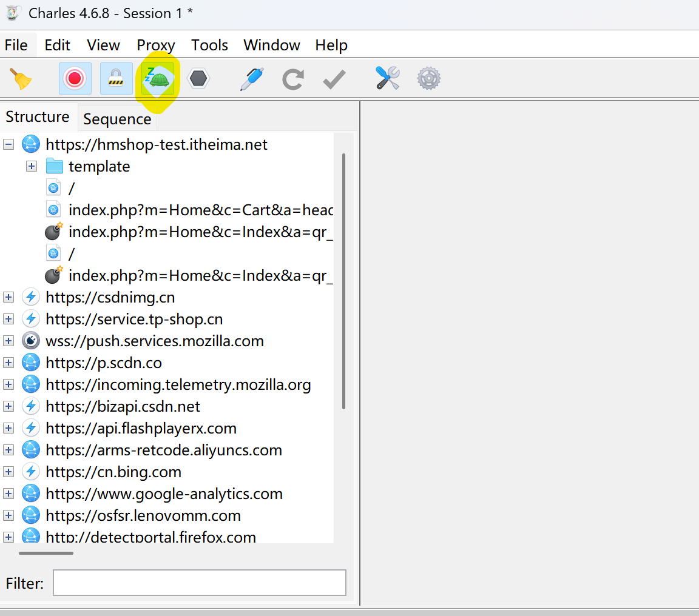Viewport: 699px width, 616px height.
Task: Open the Tools menu
Action: [x=209, y=45]
